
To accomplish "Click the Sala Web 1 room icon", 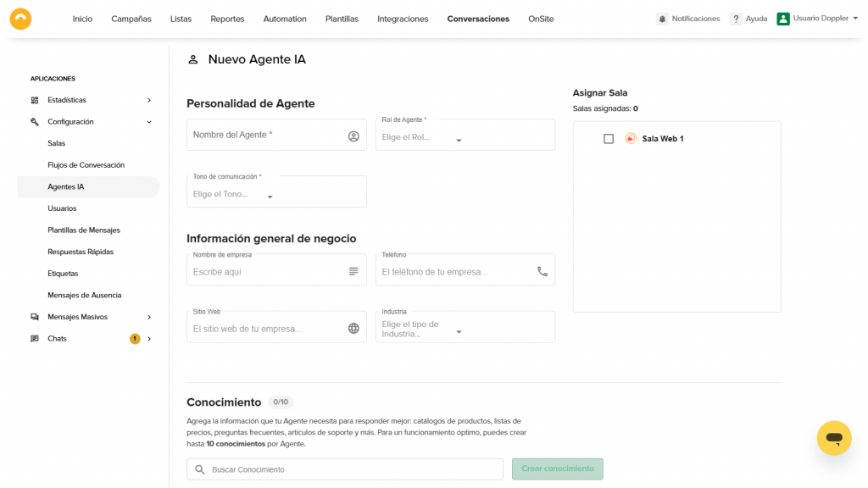I will 631,138.
